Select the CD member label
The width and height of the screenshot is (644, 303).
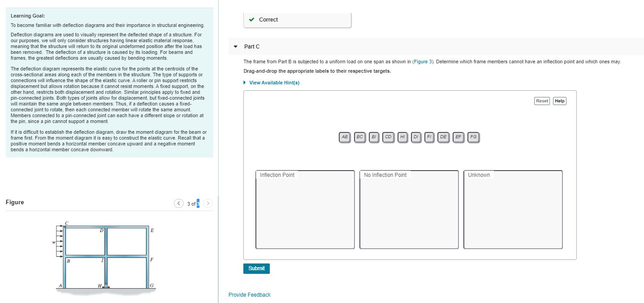coord(387,137)
